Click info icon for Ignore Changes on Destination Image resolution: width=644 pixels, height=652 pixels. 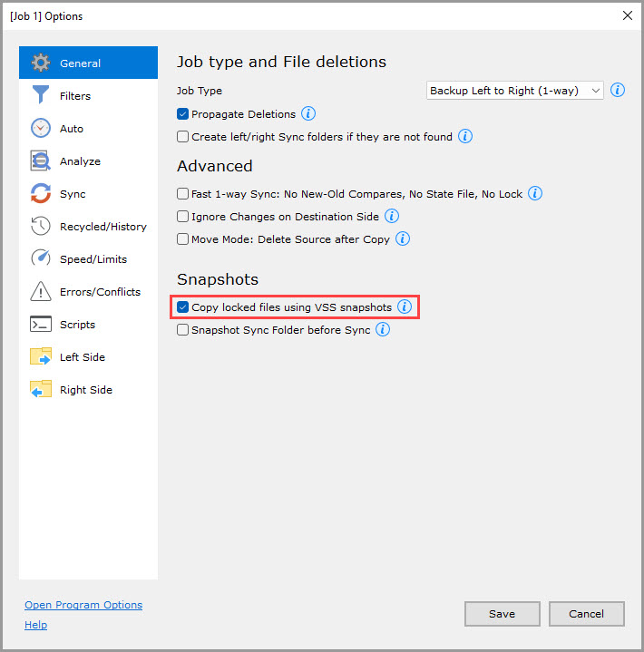392,217
